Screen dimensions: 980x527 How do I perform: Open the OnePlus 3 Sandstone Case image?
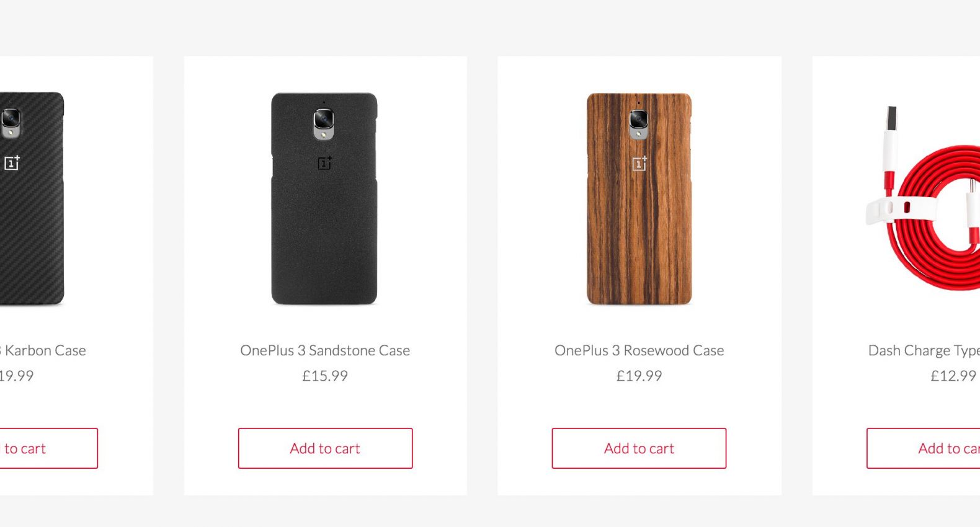coord(324,198)
